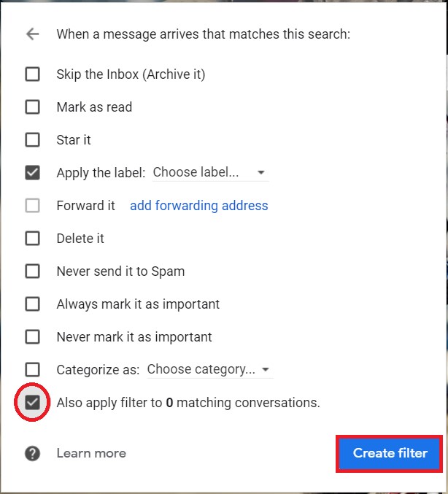Open the Choose label dropdown
The image size is (448, 494).
click(209, 173)
